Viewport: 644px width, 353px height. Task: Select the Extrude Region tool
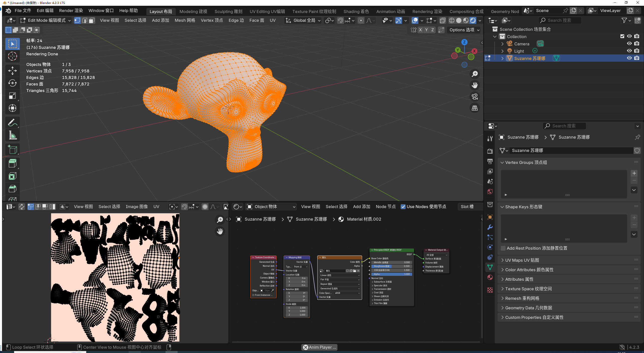12,163
